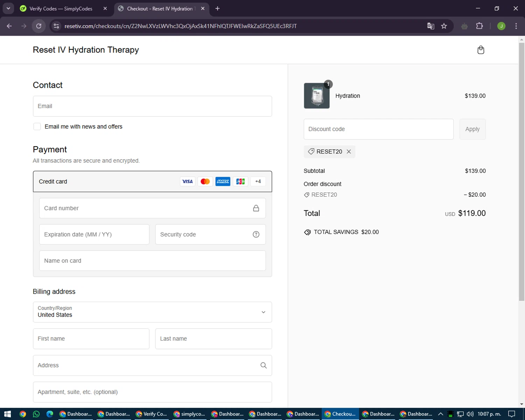Select the Checkout - Reset IV Hydration tab
This screenshot has width=525, height=420.
(161, 8)
